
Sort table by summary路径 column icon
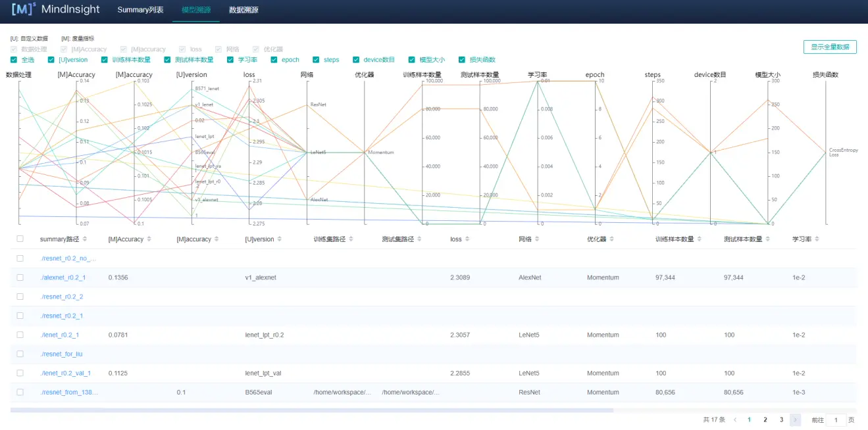pos(85,239)
